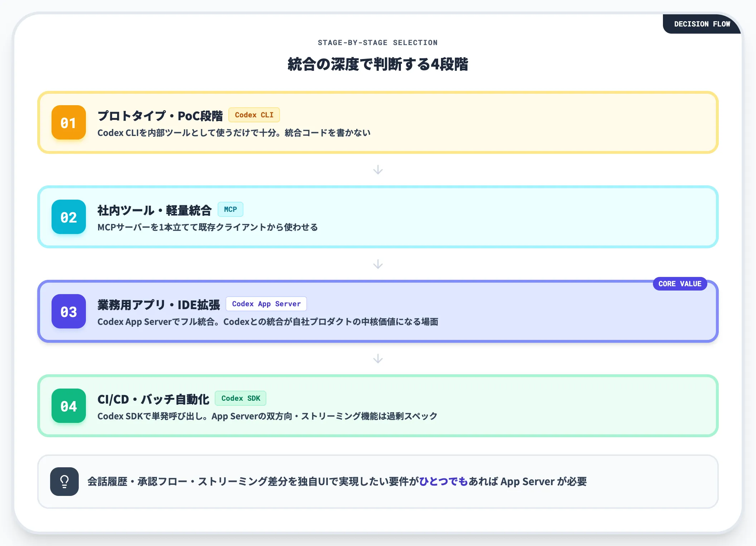Click the lightbulb tip icon
Screen dimensions: 756x546
point(64,482)
